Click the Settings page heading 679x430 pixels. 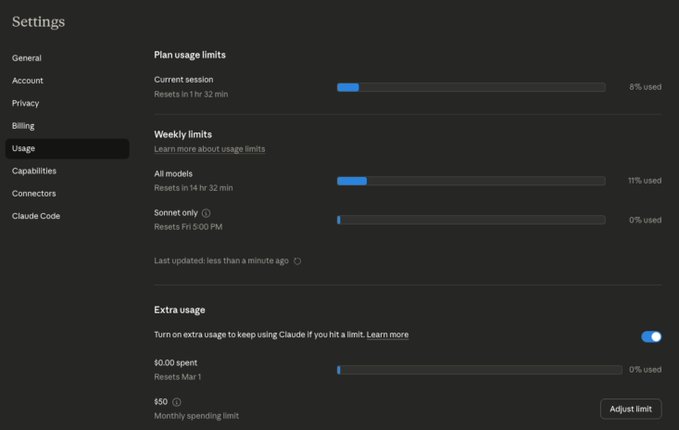(38, 22)
